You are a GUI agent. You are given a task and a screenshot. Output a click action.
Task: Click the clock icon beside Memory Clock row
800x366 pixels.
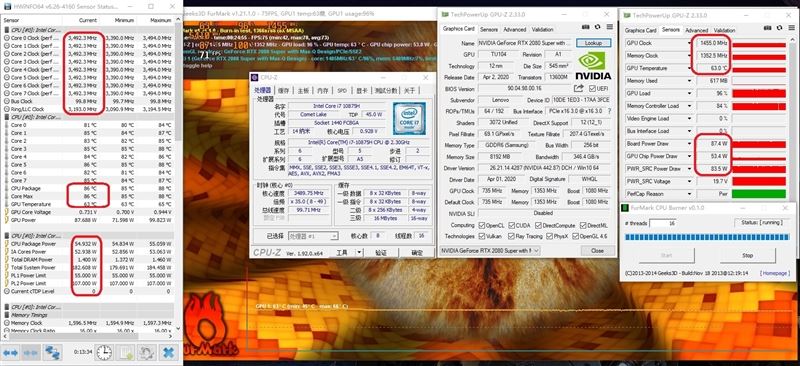click(x=7, y=323)
